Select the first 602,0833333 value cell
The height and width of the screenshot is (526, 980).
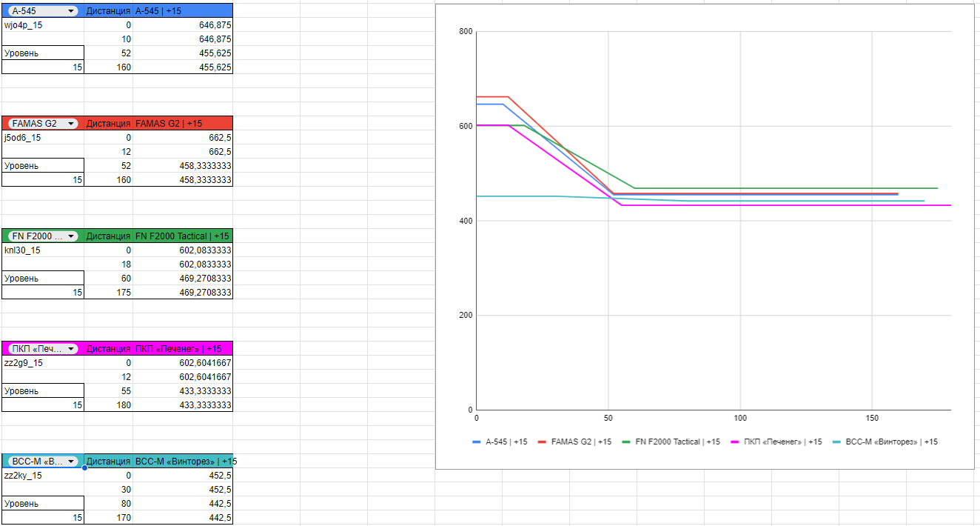coord(183,250)
